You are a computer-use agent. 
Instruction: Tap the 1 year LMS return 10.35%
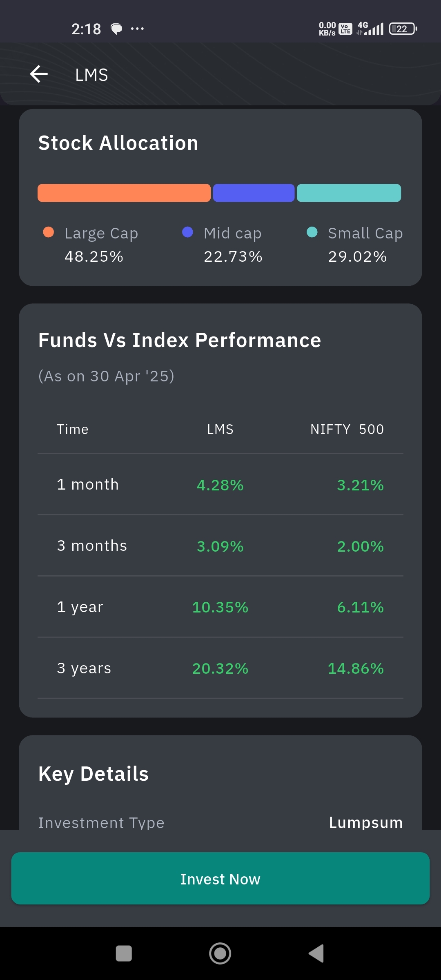tap(220, 607)
